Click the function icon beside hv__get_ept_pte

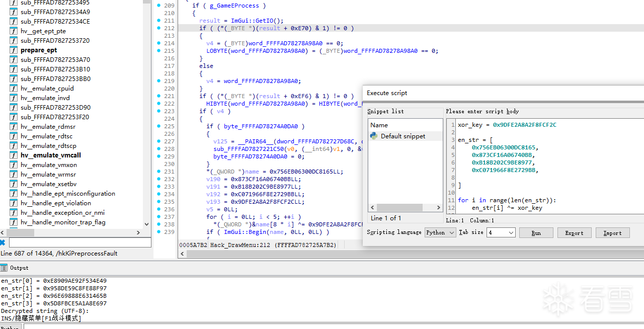[x=13, y=31]
